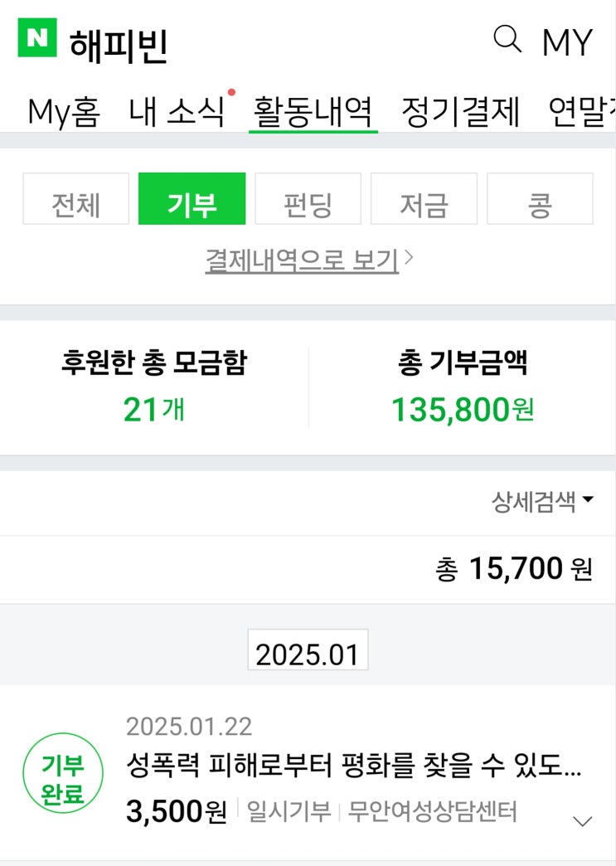Expand the donation entry chevron
616x866 pixels.
[x=583, y=821]
